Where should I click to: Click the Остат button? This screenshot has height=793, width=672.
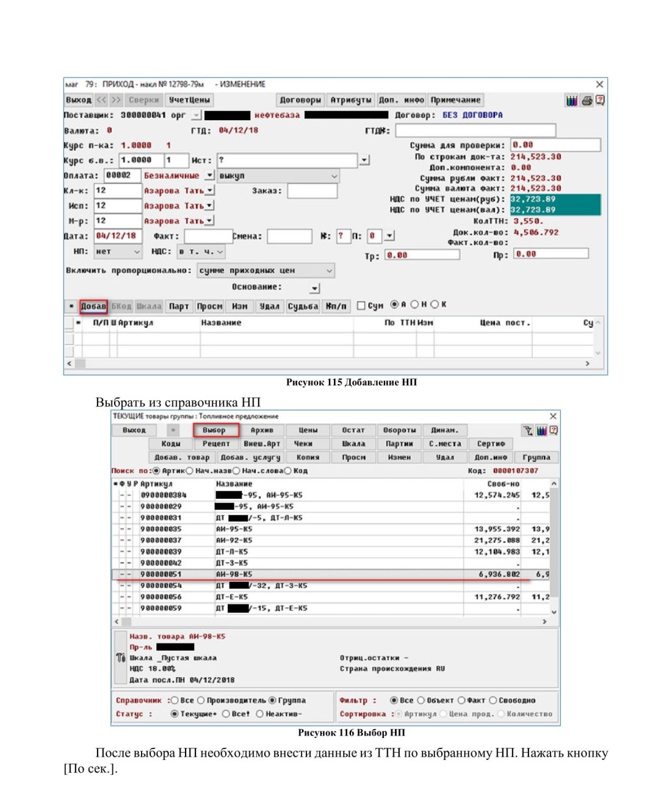coord(353,430)
